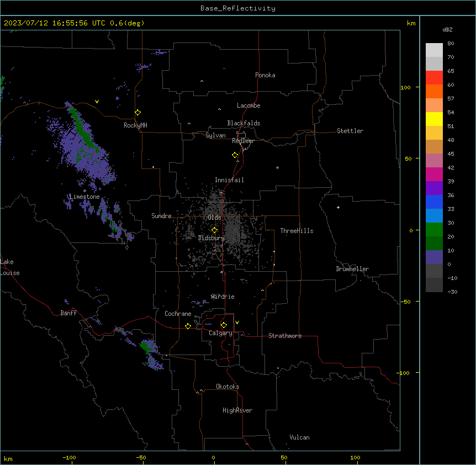Click the Lake Louise label
476x465 pixels.
(x=10, y=267)
